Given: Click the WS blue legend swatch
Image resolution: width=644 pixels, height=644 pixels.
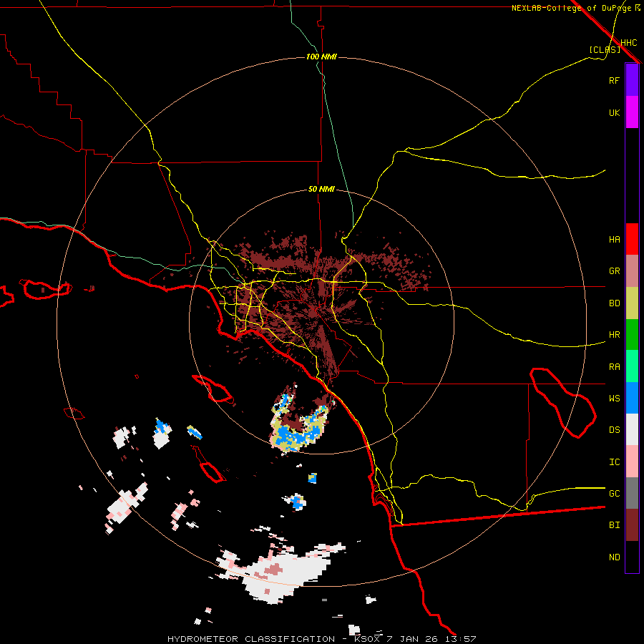Looking at the screenshot, I should point(632,398).
